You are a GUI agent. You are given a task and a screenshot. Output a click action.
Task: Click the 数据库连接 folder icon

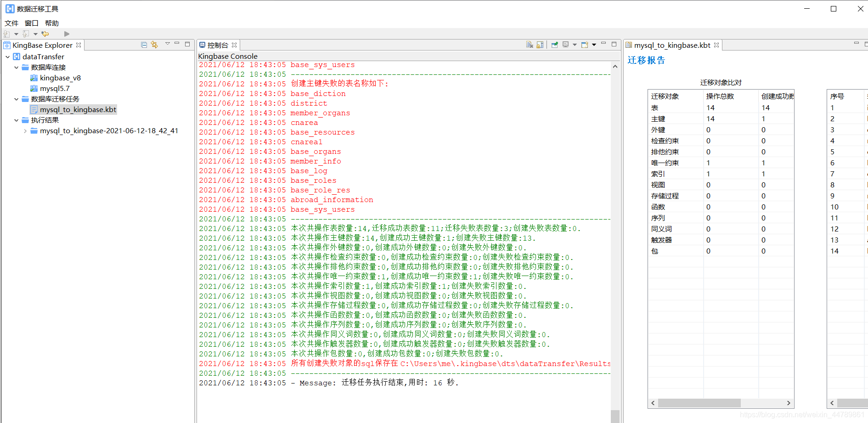(x=25, y=68)
